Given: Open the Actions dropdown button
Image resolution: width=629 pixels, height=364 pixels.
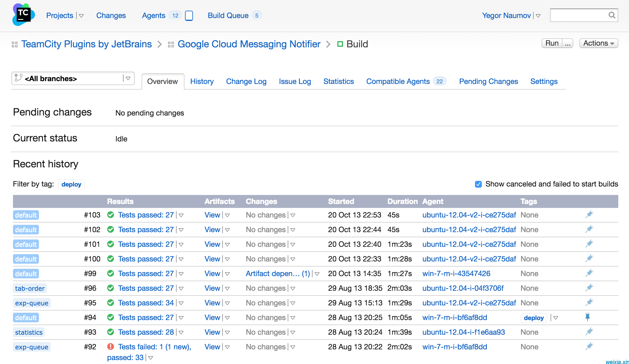Looking at the screenshot, I should tap(599, 43).
